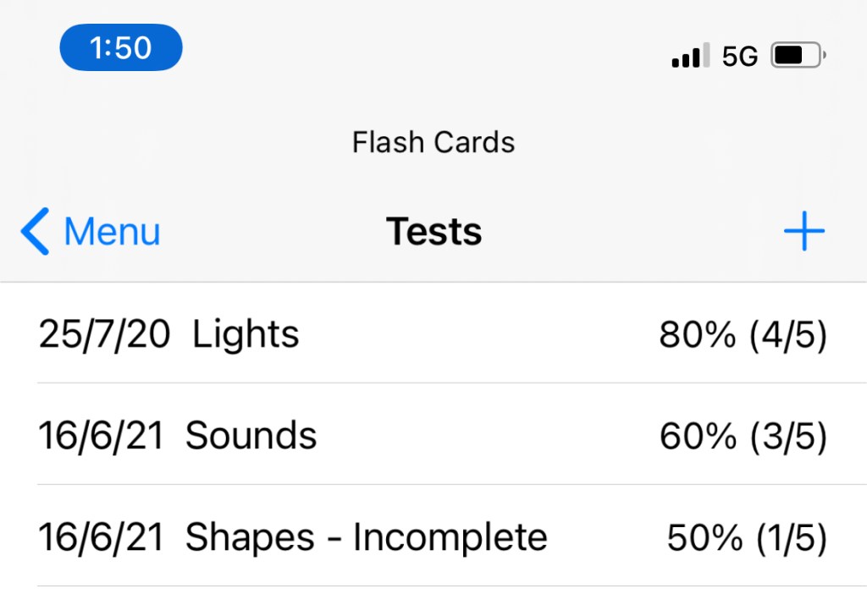The width and height of the screenshot is (867, 616).
Task: Tap the 60% (3/5) score
Action: pyautogui.click(x=742, y=437)
